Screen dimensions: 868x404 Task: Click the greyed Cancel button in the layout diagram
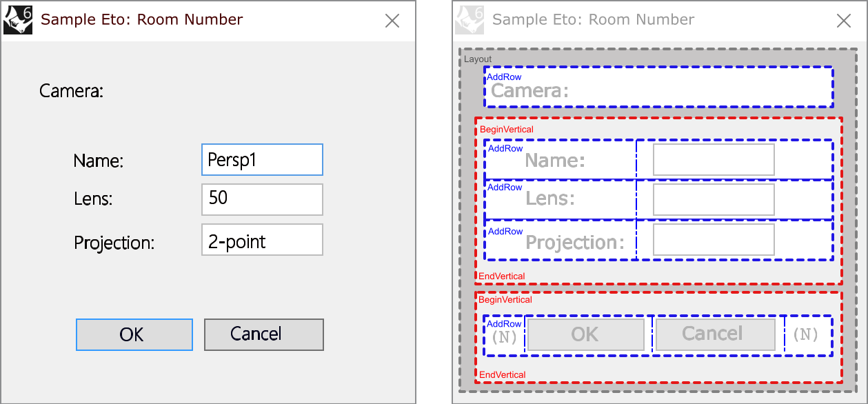pyautogui.click(x=713, y=334)
